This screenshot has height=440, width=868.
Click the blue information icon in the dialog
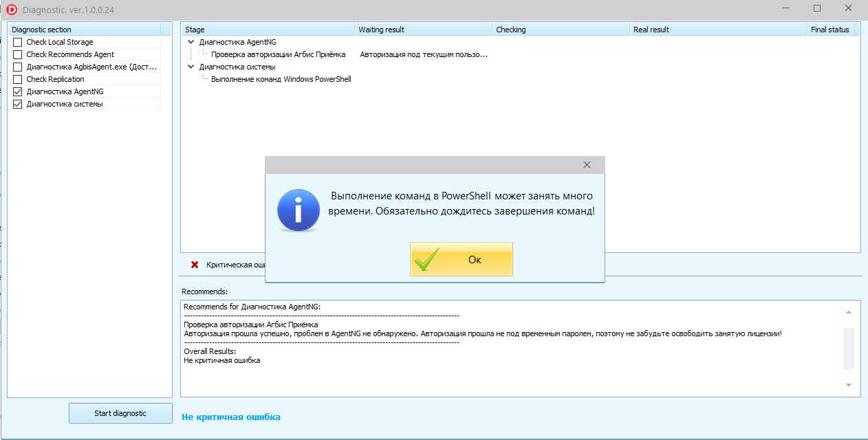pos(298,210)
